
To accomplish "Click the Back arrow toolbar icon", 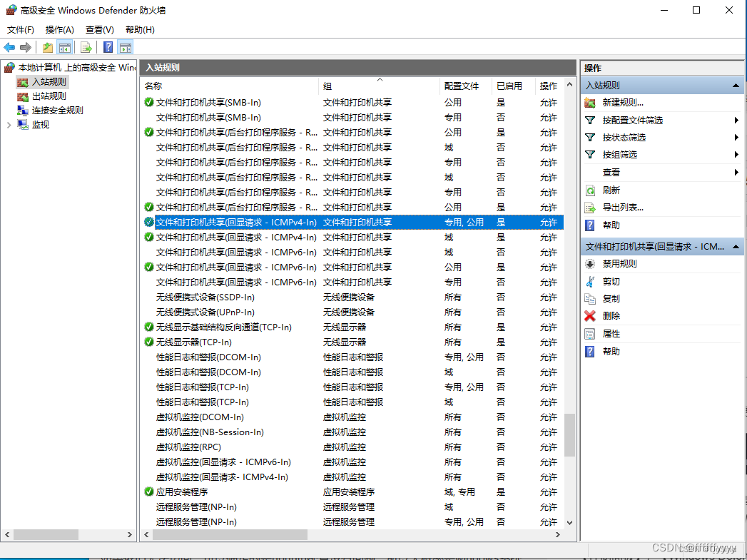I will pyautogui.click(x=9, y=47).
